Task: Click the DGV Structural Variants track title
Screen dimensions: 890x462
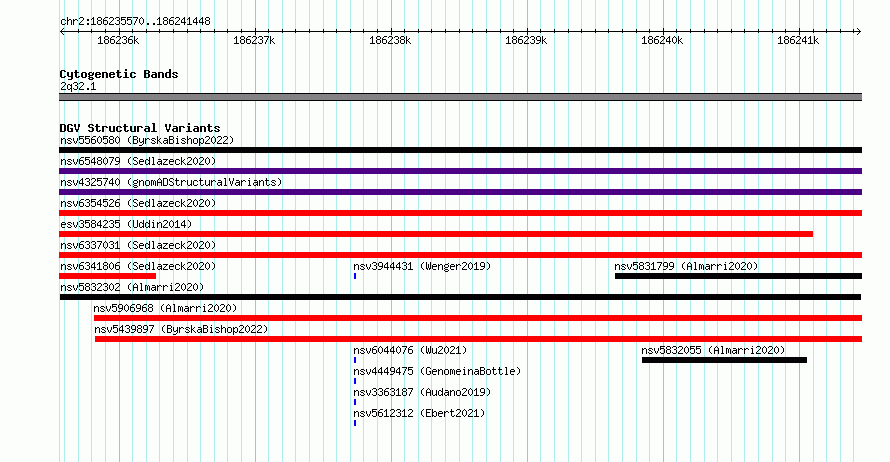Action: [x=140, y=128]
